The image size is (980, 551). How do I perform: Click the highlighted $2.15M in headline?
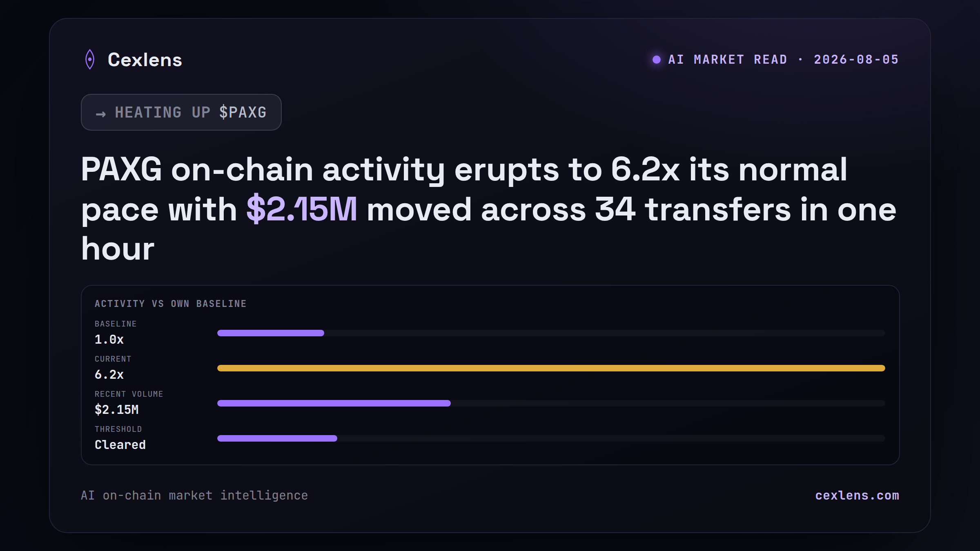pyautogui.click(x=302, y=209)
